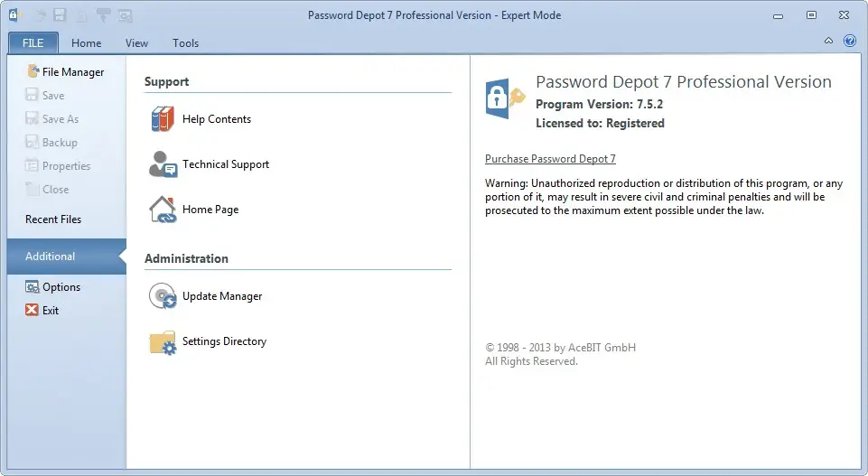The image size is (868, 476).
Task: Click the Technical Support person icon
Action: (x=163, y=164)
